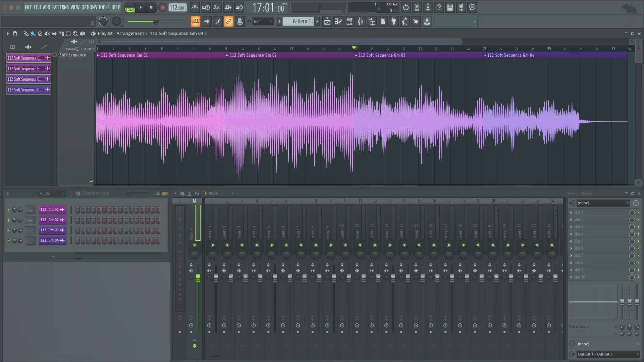Toggle the highlighted link/group icon
This screenshot has width=644, height=362.
click(229, 21)
